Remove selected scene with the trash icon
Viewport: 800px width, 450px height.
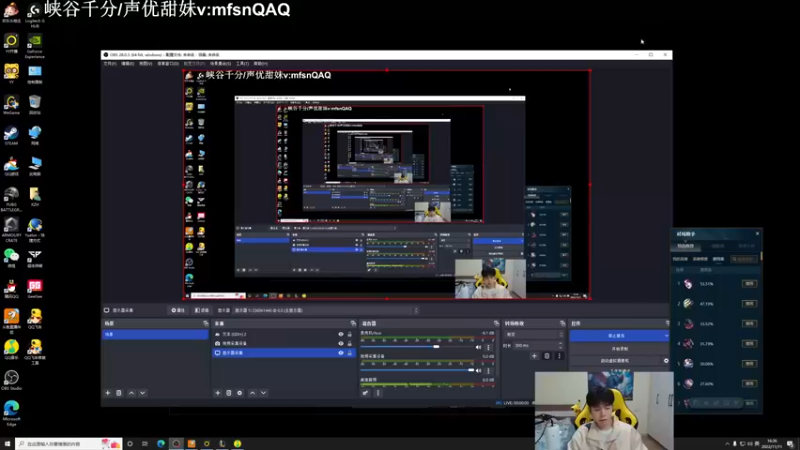[x=119, y=393]
